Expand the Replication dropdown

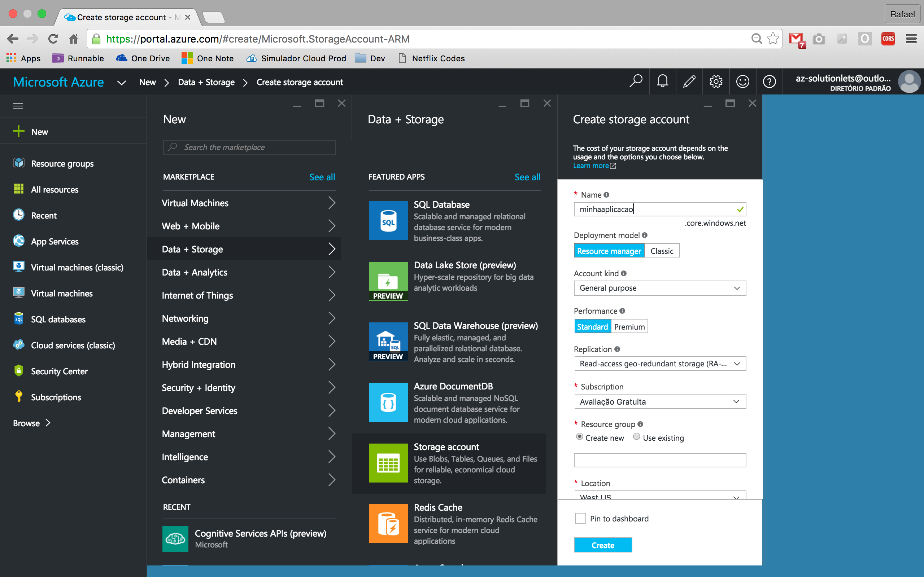coord(659,364)
